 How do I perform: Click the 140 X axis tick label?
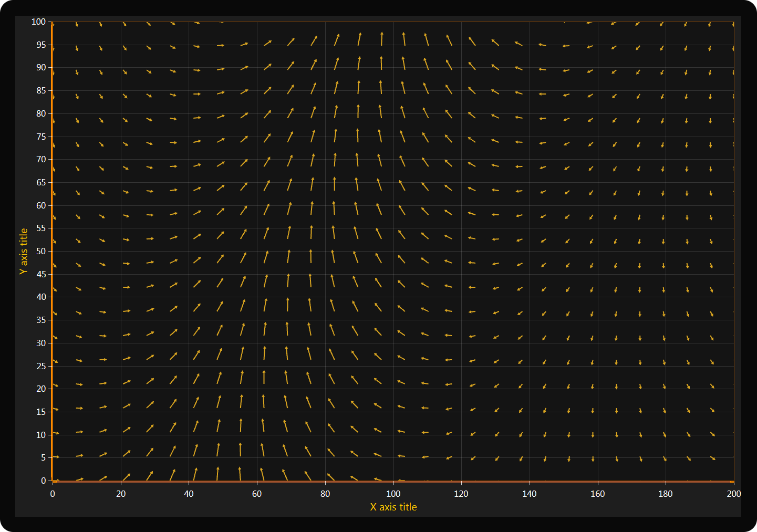click(529, 494)
